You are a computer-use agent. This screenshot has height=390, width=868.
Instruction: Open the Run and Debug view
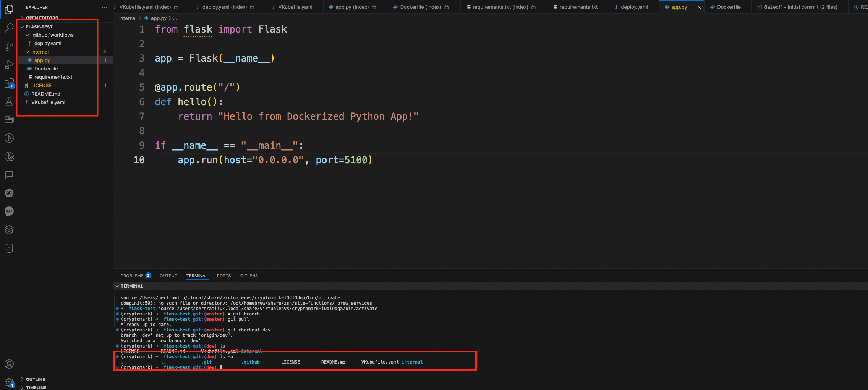(x=9, y=65)
